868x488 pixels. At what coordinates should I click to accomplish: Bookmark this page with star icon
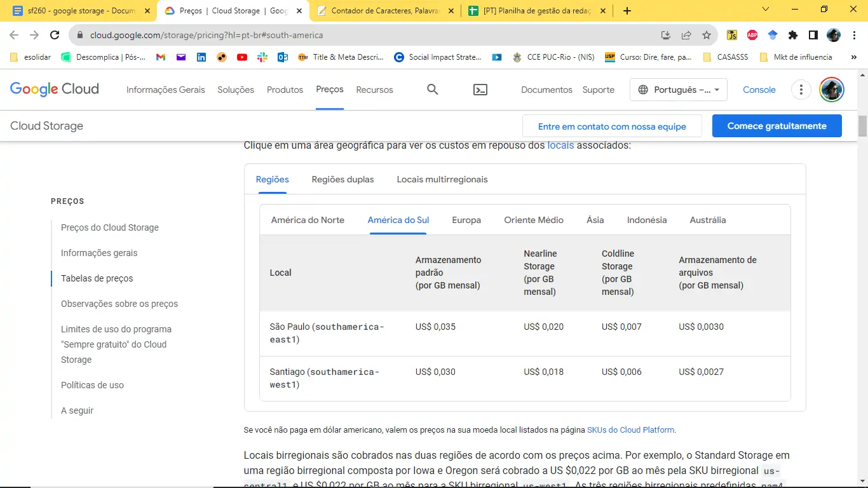coord(707,36)
